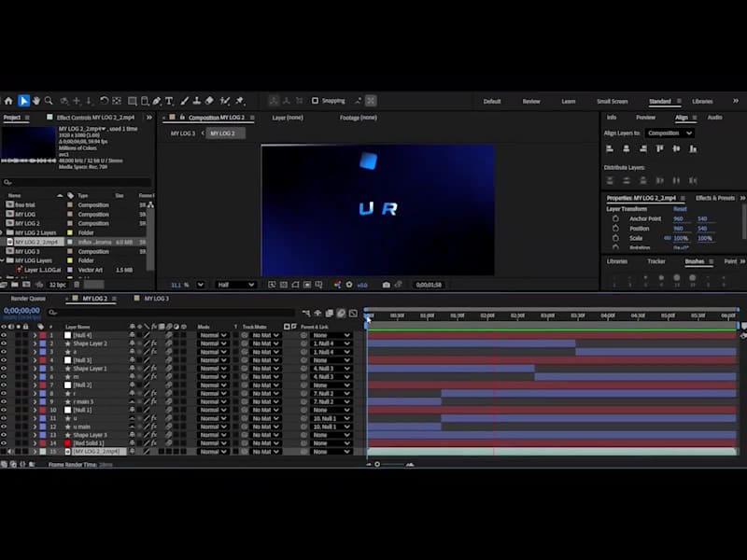Open blend Mode dropdown for Null 4
Image resolution: width=747 pixels, height=560 pixels.
coord(214,335)
